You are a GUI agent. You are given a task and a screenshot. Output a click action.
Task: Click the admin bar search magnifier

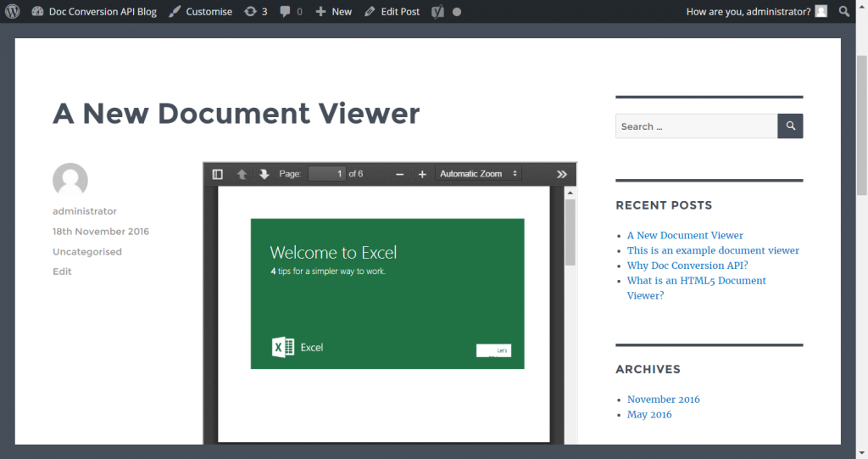coord(844,11)
